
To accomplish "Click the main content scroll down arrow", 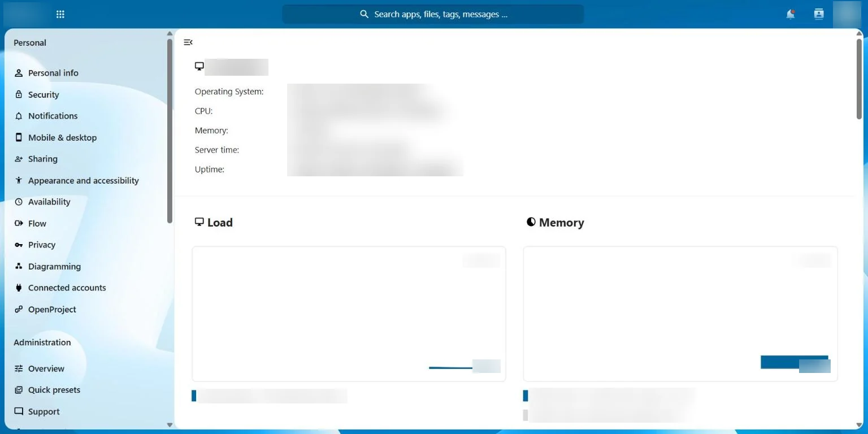I will (860, 424).
